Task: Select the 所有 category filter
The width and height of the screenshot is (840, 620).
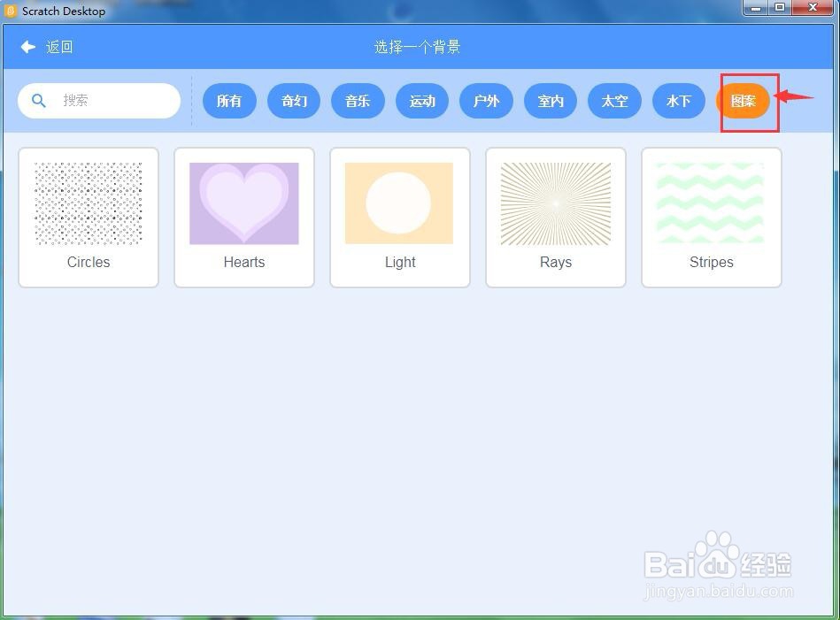Action: tap(229, 101)
